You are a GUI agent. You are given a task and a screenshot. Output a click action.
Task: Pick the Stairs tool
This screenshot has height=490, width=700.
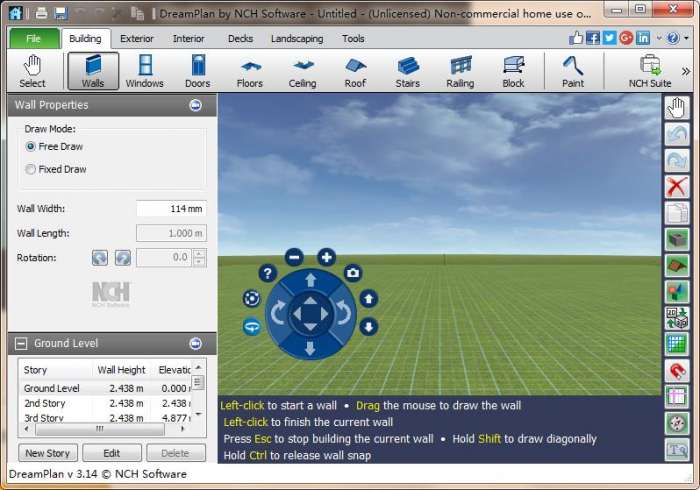coord(408,71)
